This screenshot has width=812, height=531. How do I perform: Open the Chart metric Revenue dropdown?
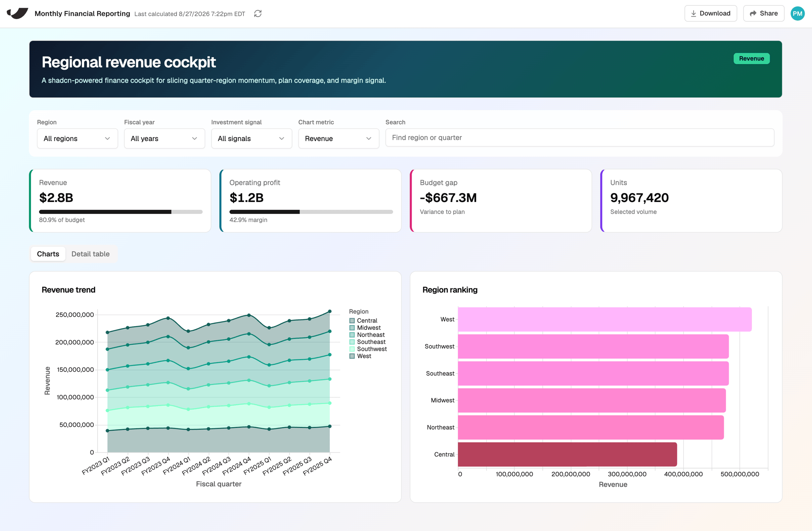pos(339,138)
